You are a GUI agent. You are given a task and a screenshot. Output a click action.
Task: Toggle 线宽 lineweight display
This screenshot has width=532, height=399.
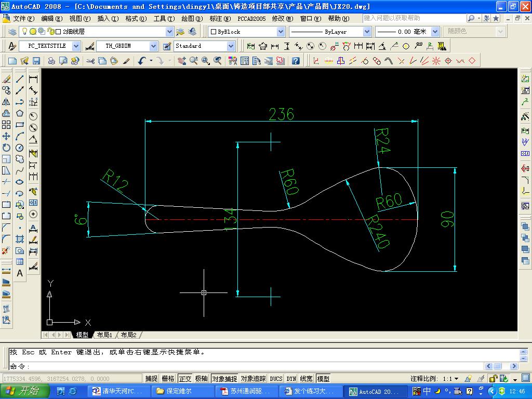306,378
